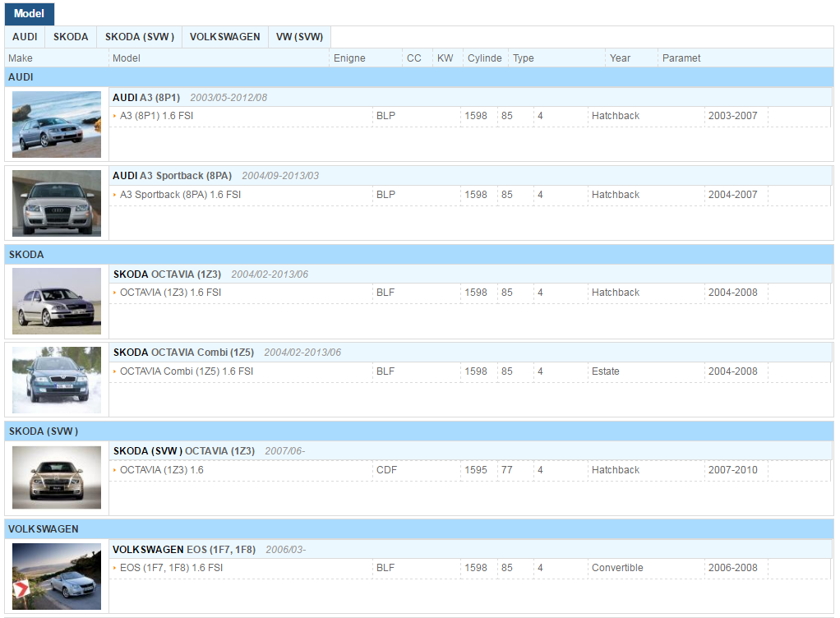Click the AUDI group header bar
This screenshot has height=618, width=840.
tap(419, 77)
